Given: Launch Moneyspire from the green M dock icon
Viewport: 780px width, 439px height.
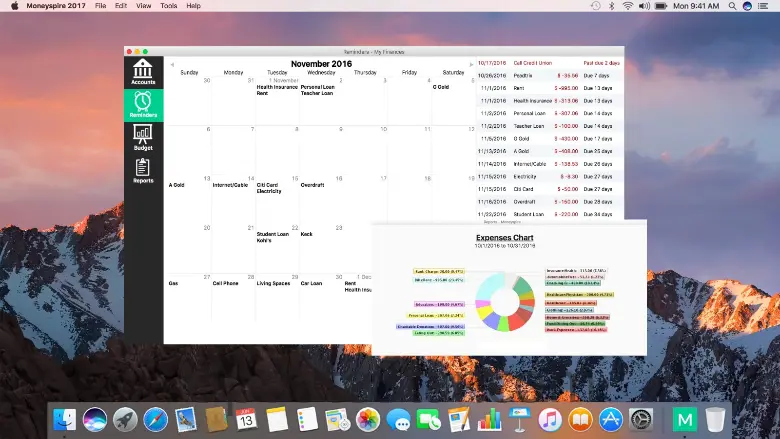Looking at the screenshot, I should click(x=684, y=420).
